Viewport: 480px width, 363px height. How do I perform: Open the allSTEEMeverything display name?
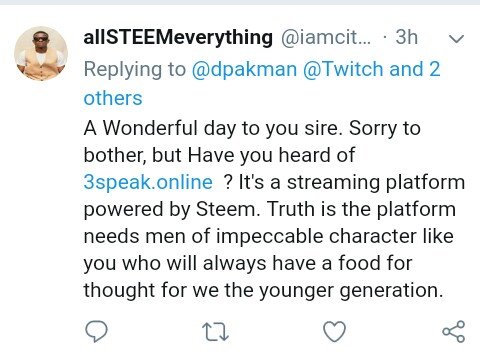(x=178, y=37)
